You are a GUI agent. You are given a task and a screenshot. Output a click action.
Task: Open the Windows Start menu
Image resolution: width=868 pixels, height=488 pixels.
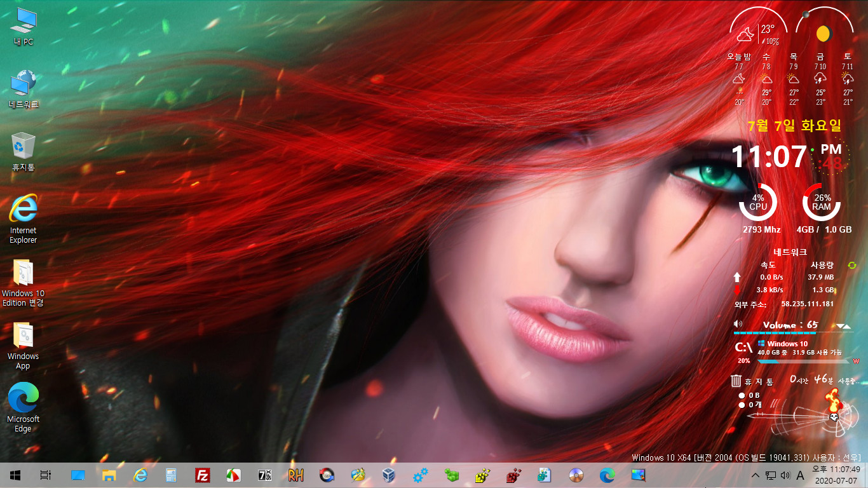(15, 475)
